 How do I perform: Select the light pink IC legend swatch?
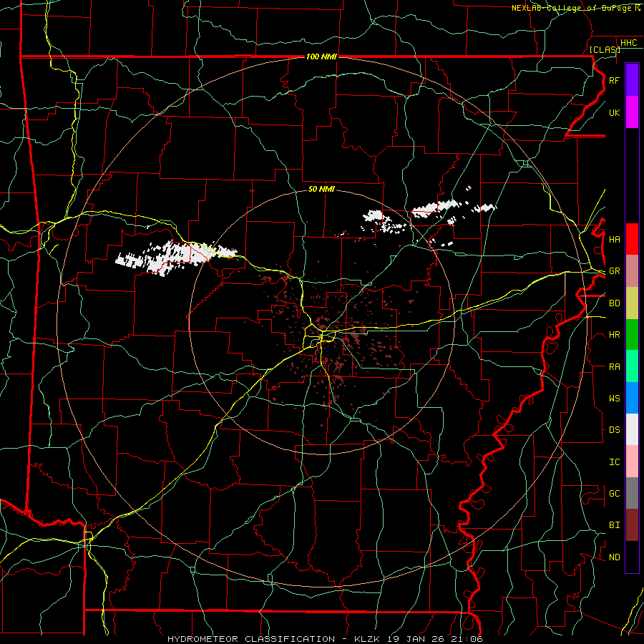[632, 462]
